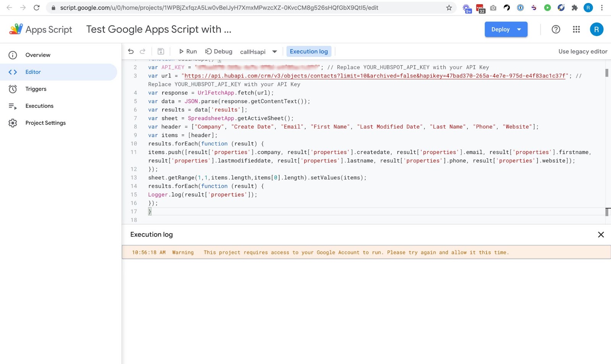Click the Editor code brackets icon
The height and width of the screenshot is (364, 611).
13,72
